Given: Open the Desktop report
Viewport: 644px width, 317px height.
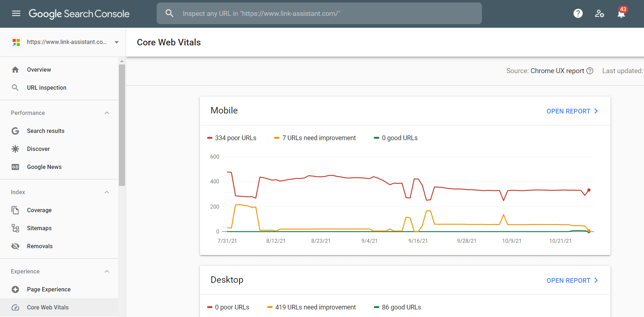Looking at the screenshot, I should point(572,281).
